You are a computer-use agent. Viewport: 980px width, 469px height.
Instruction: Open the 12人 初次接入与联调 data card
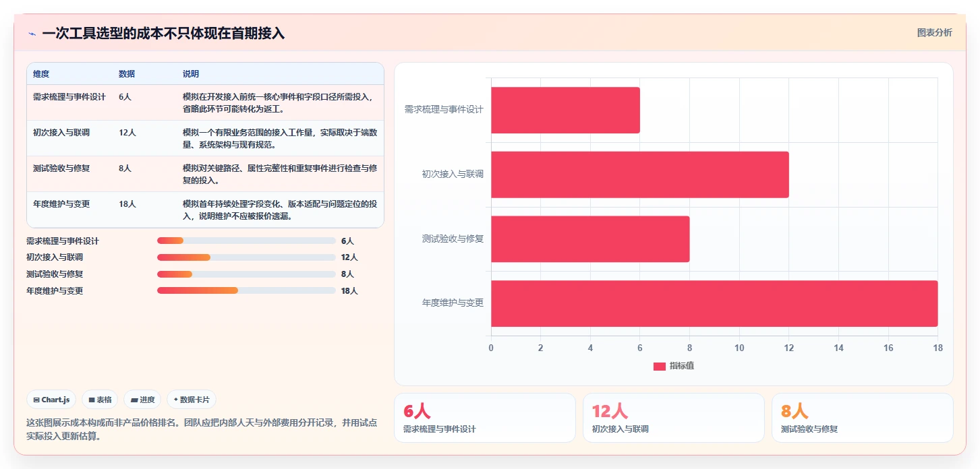coord(674,418)
